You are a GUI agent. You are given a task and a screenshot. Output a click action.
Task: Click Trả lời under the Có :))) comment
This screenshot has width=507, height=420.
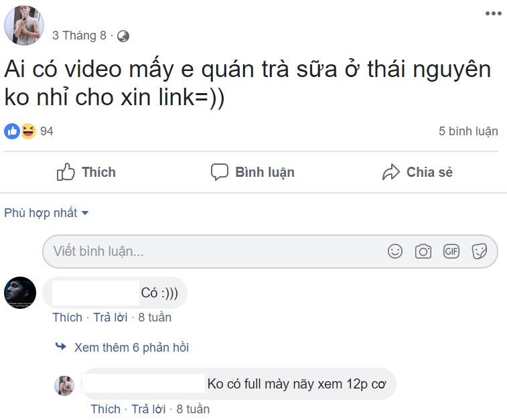tap(111, 317)
